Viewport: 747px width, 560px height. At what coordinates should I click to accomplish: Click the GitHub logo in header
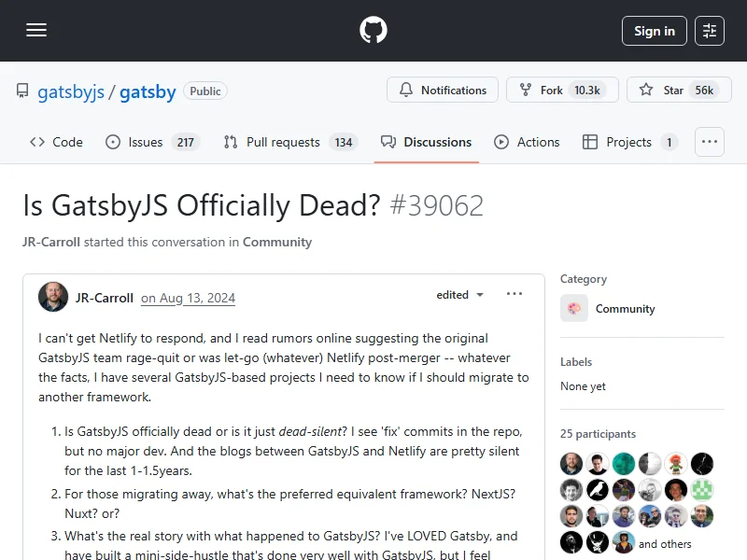373,31
